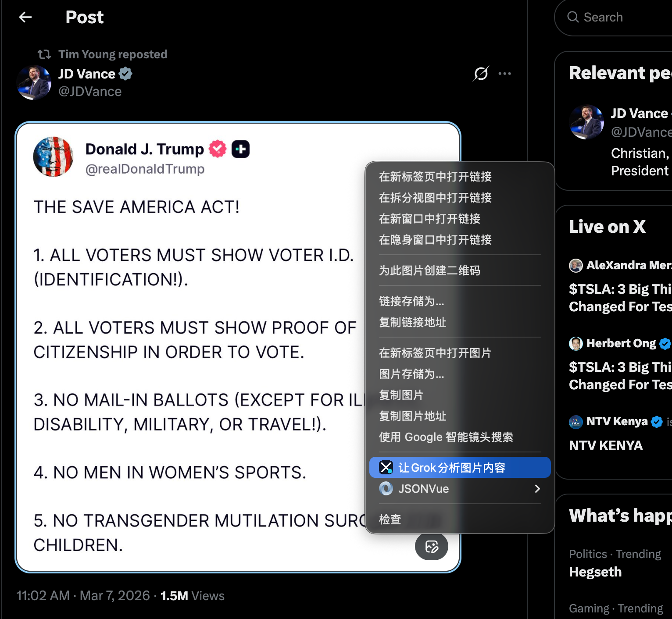This screenshot has width=672, height=619.
Task: Open the @JDVance handle link
Action: [x=90, y=92]
